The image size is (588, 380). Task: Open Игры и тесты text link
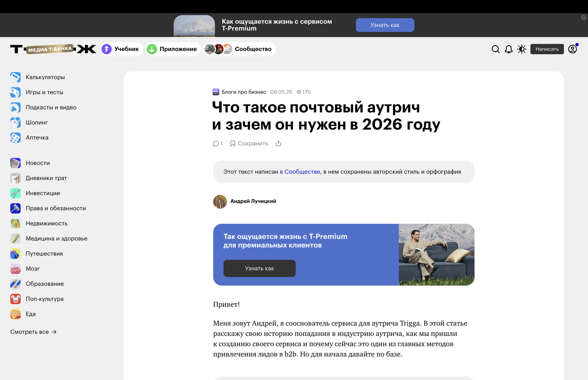pyautogui.click(x=44, y=92)
